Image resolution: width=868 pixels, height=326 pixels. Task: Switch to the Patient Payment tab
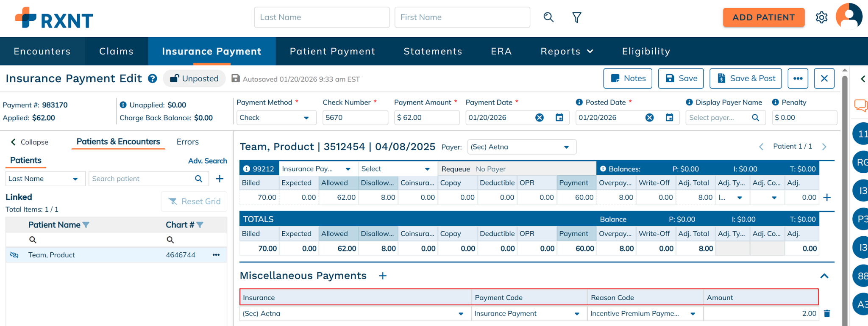pos(332,51)
